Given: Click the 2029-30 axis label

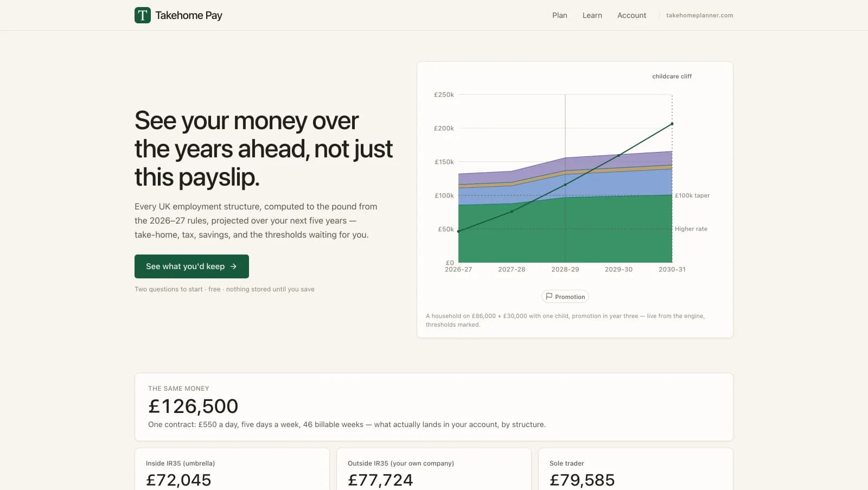Looking at the screenshot, I should (x=618, y=269).
